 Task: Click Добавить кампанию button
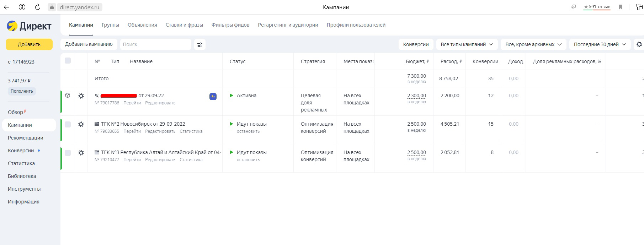(x=89, y=44)
